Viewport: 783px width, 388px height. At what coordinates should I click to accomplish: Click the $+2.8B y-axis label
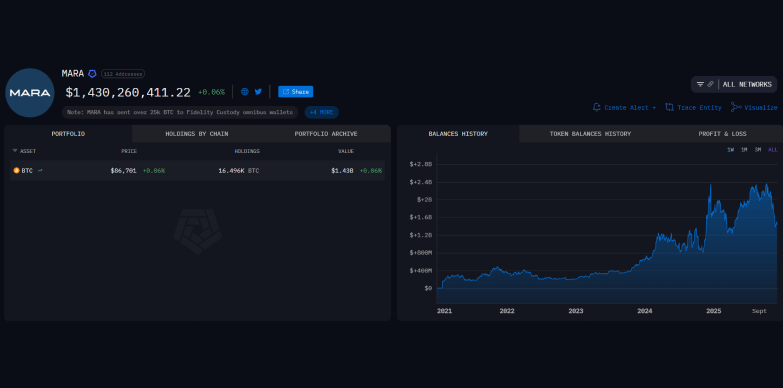(420, 164)
